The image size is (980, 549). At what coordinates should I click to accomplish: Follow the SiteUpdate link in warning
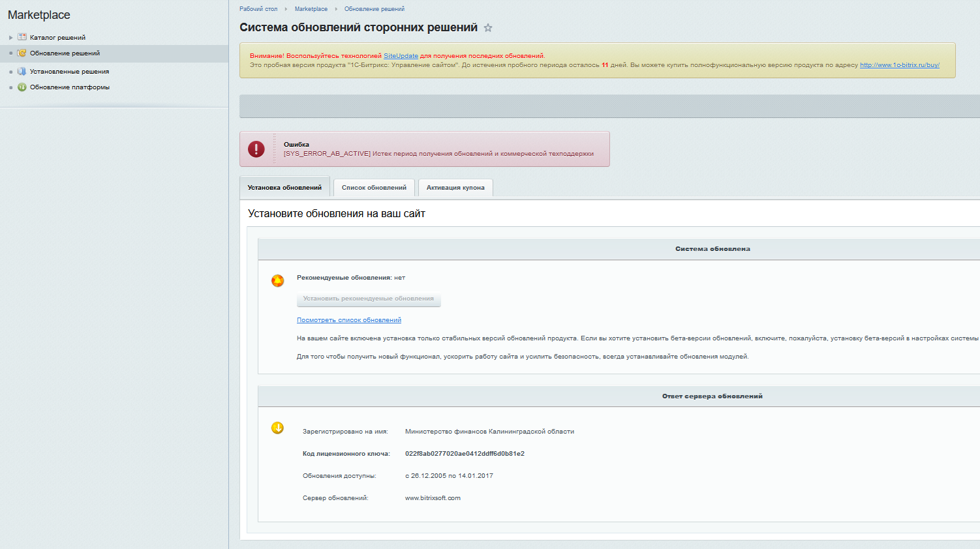click(x=401, y=56)
